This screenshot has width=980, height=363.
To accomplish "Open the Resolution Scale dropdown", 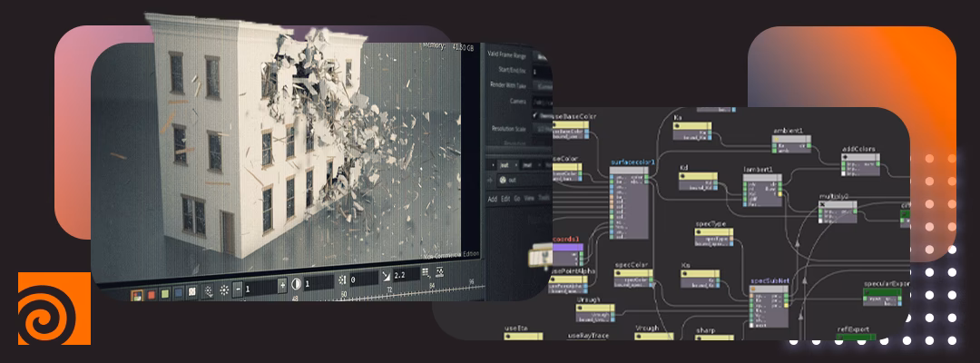I will click(x=544, y=129).
